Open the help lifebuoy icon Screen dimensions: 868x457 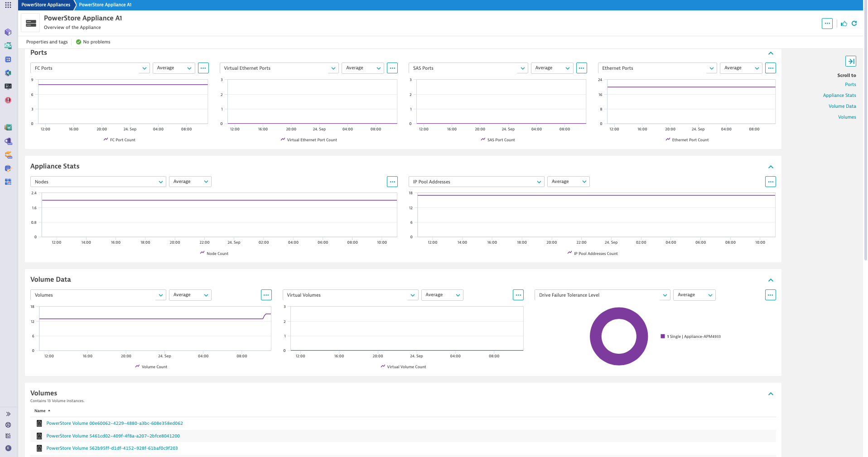[8, 425]
